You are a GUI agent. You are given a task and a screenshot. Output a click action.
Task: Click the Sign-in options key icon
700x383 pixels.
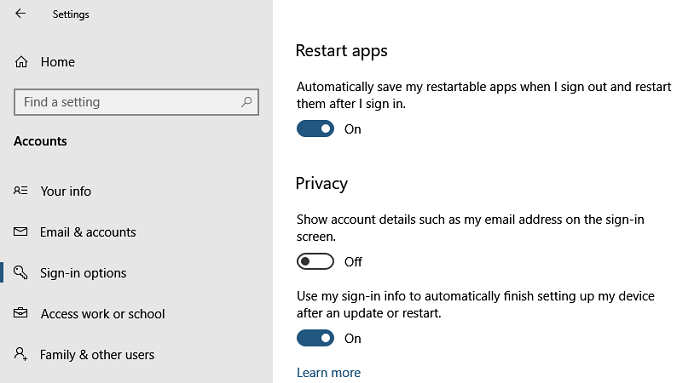click(21, 272)
